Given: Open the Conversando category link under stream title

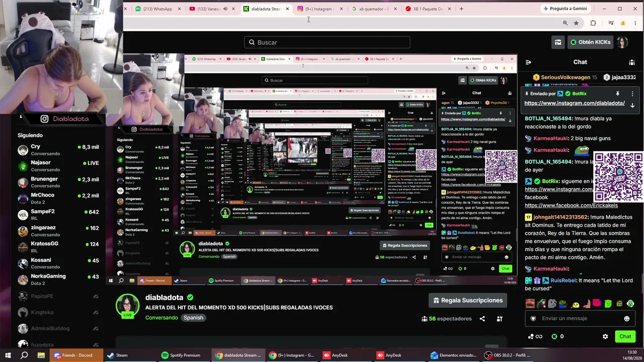Looking at the screenshot, I should tap(162, 318).
